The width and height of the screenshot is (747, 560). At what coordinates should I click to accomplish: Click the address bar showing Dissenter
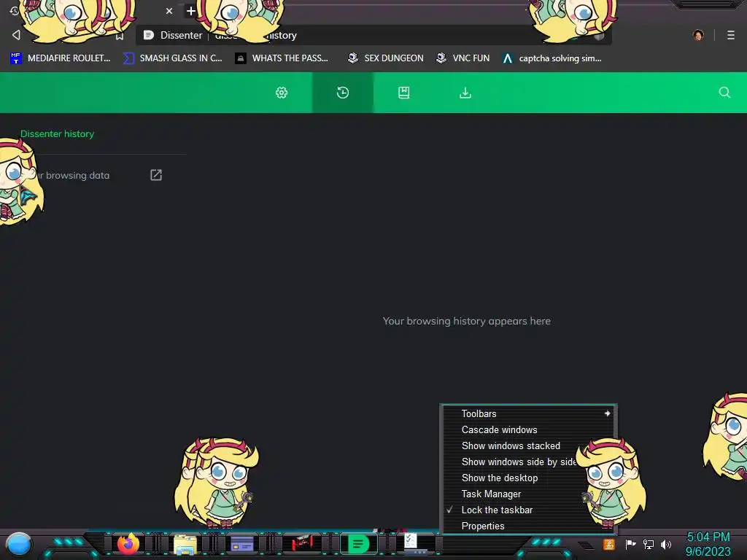(x=373, y=35)
